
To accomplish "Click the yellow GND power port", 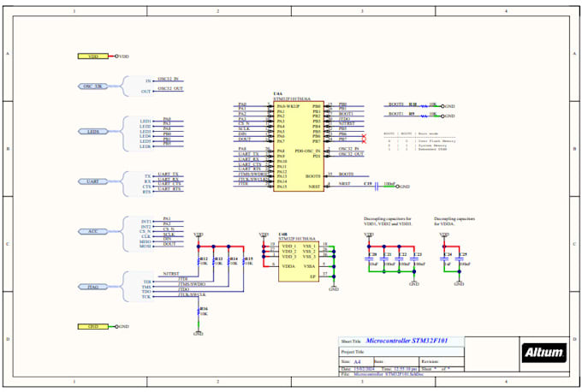I will pyautogui.click(x=93, y=327).
